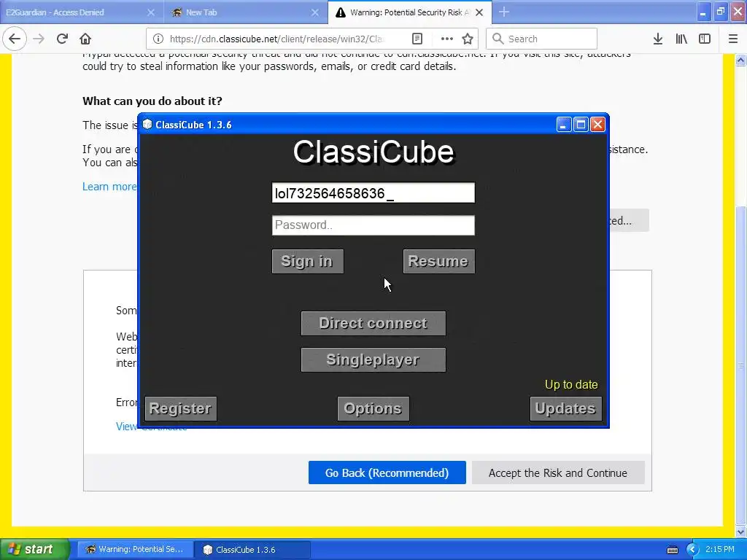Restore down the Firefox browser window

(x=720, y=12)
